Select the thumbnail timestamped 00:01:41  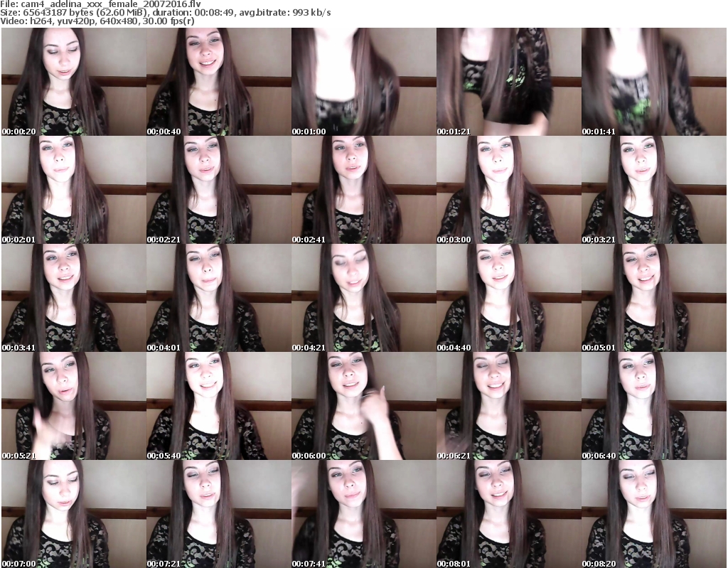pos(654,82)
